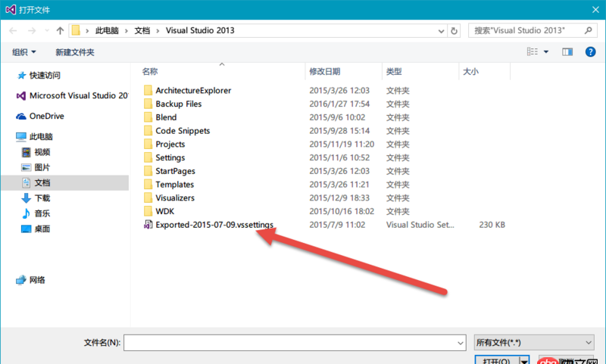Click the WDK folder icon
Viewport: 606px width, 364px height.
(148, 211)
